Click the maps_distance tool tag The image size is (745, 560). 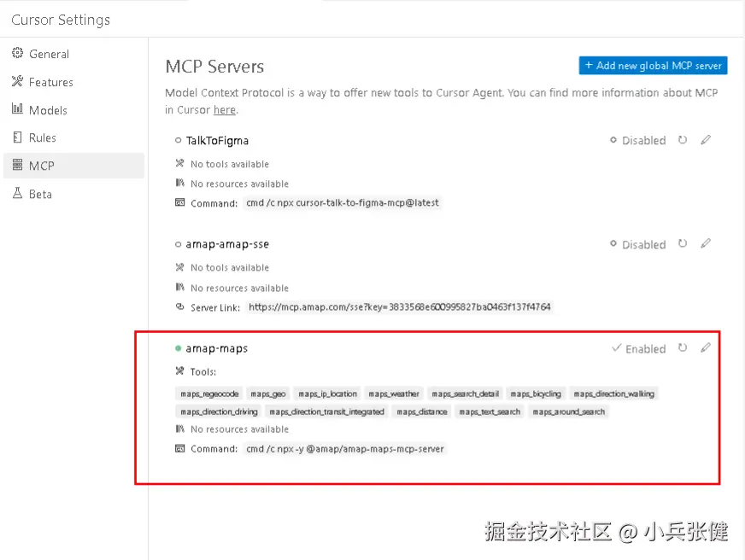(422, 411)
